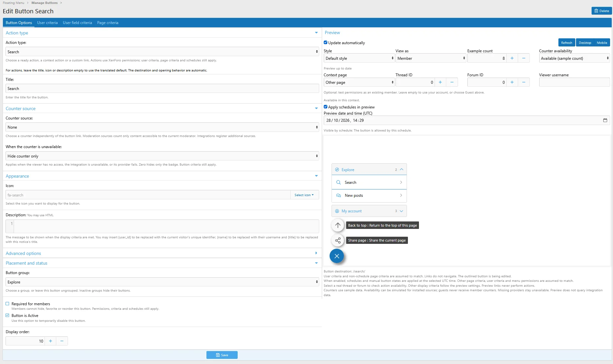Click the New posts chat icon
The width and height of the screenshot is (613, 364).
(x=338, y=195)
